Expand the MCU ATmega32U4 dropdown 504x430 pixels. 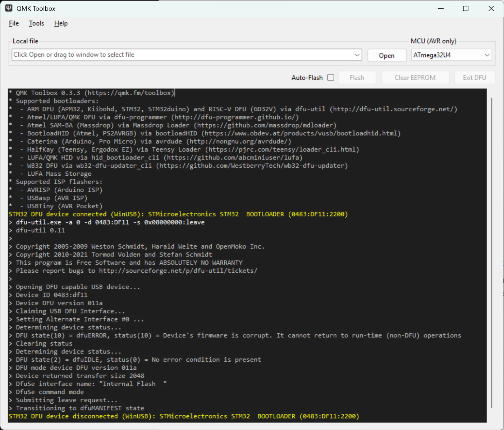pyautogui.click(x=487, y=55)
